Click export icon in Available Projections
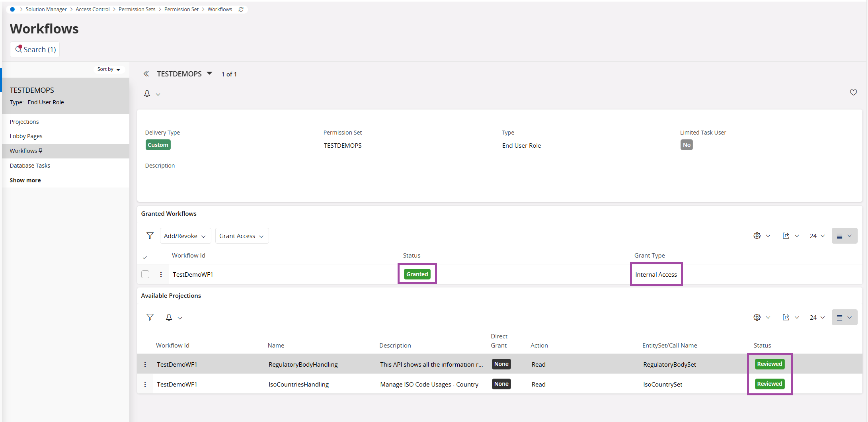Viewport: 868px width, 422px height. click(786, 317)
